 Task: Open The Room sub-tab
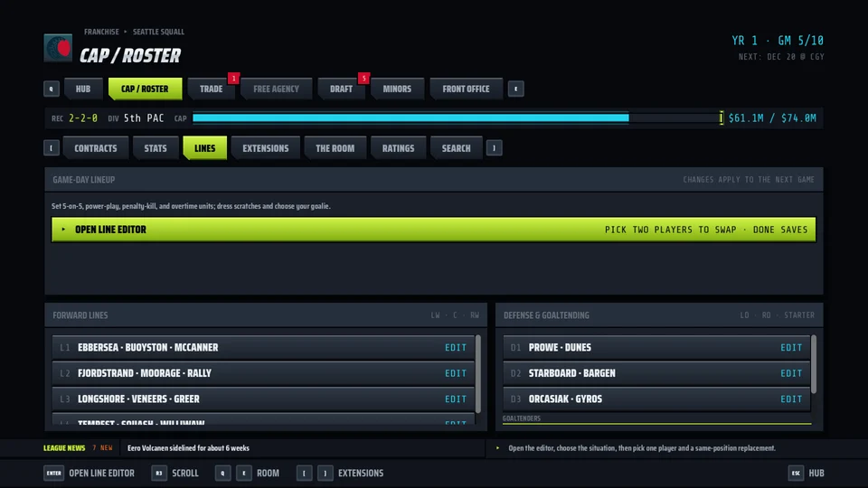335,148
